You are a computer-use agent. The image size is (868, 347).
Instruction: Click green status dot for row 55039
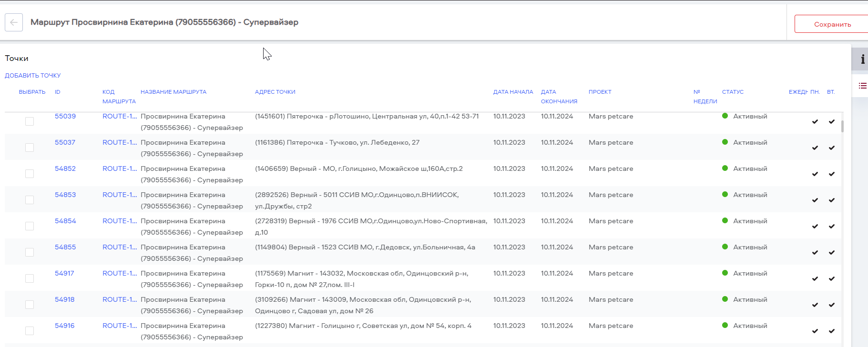pos(725,116)
